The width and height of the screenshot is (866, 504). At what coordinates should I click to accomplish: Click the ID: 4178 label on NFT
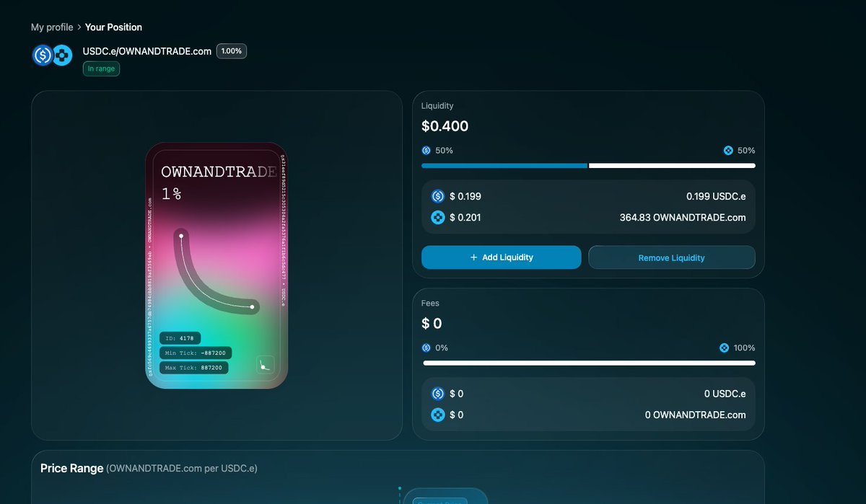[x=180, y=337]
